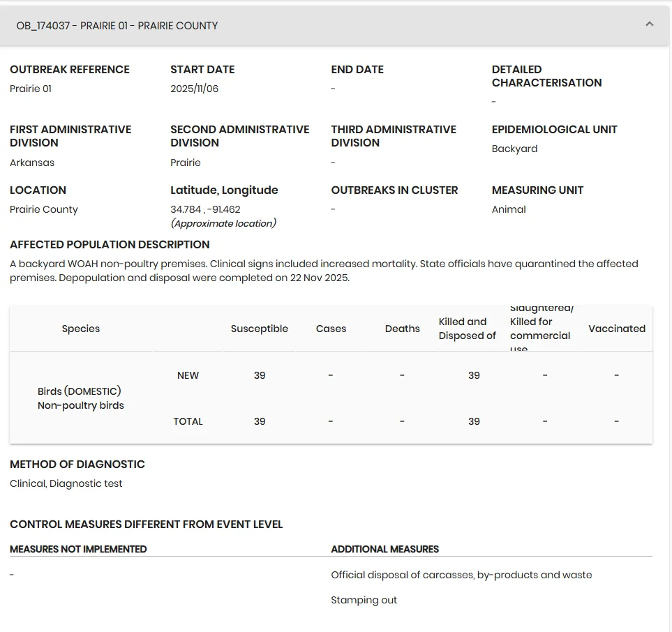
Task: Select the Species column header
Action: (x=80, y=329)
